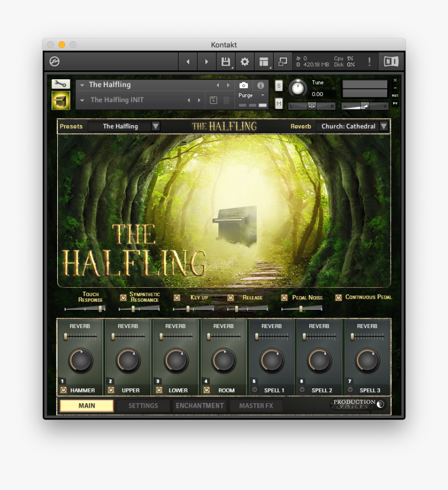Click the PV button
This screenshot has width=448, height=490.
[x=395, y=103]
